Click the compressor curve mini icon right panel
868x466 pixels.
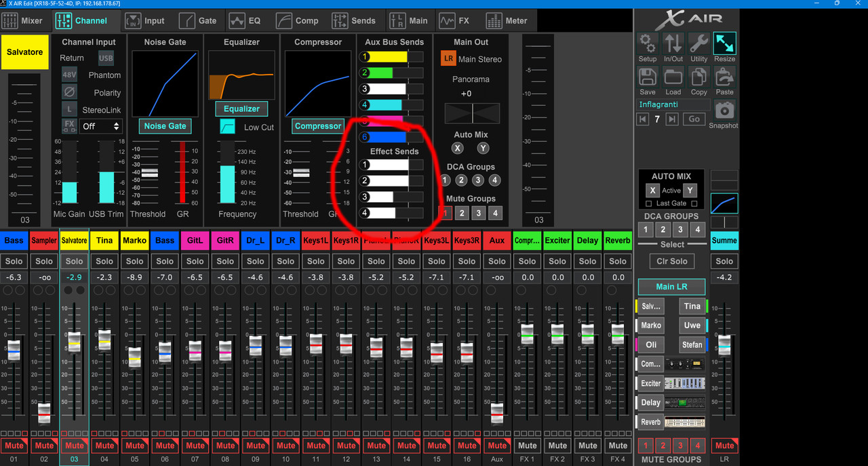(724, 203)
